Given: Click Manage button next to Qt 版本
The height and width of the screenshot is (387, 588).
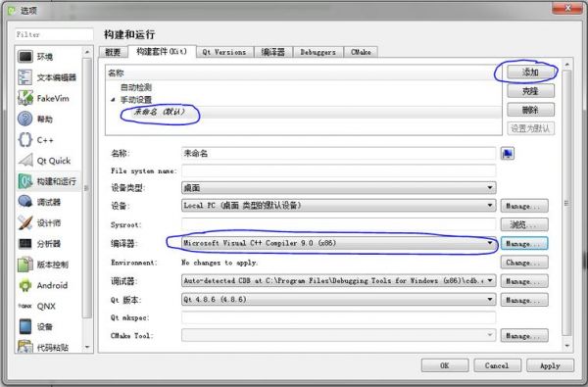Looking at the screenshot, I should point(524,300).
